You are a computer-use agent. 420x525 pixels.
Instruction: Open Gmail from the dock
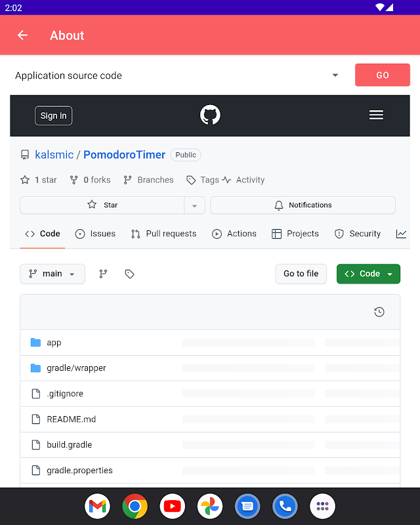coord(97,506)
